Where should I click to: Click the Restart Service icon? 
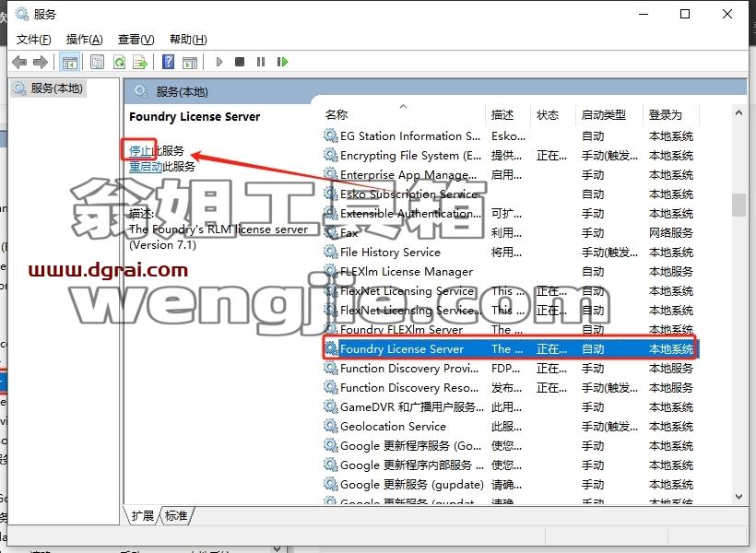282,62
